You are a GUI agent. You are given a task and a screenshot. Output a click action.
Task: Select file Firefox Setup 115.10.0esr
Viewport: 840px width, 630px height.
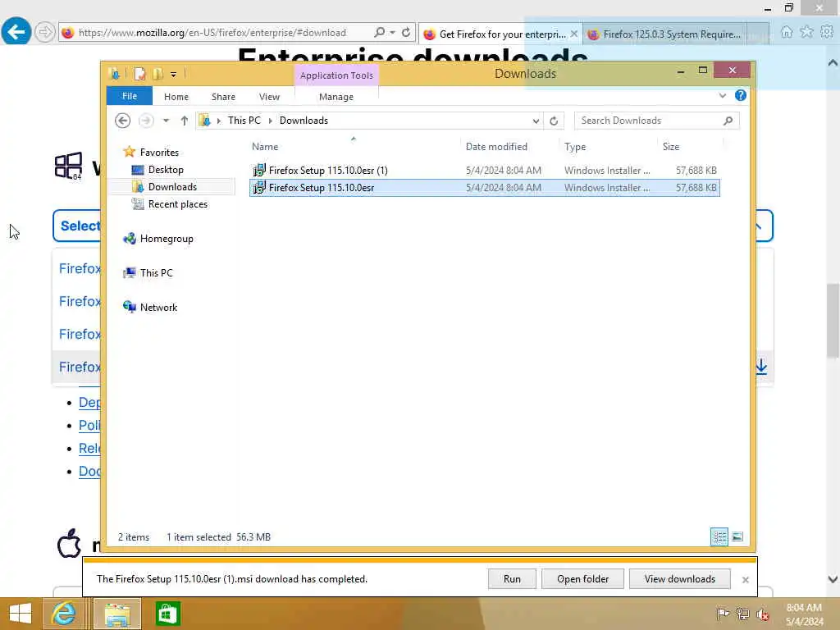(484, 188)
